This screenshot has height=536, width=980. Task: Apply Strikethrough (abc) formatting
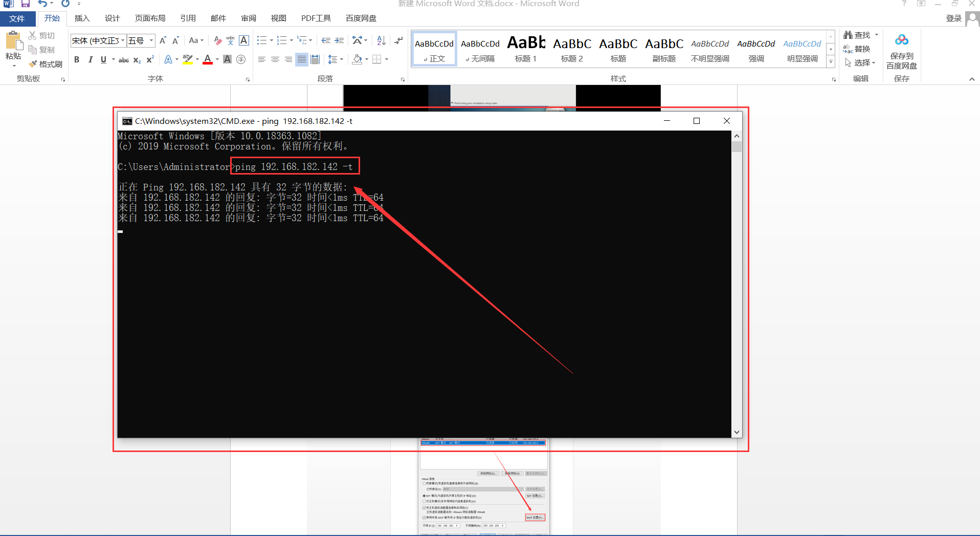[x=124, y=60]
